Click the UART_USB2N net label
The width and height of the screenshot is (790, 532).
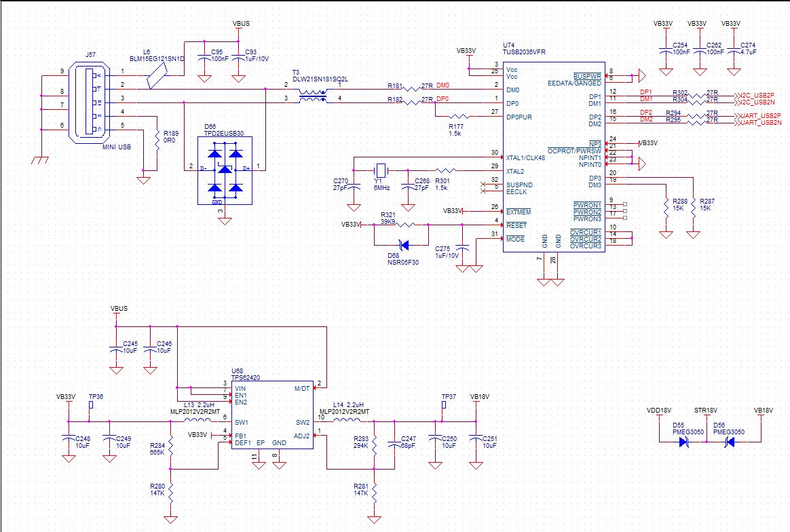click(x=761, y=123)
